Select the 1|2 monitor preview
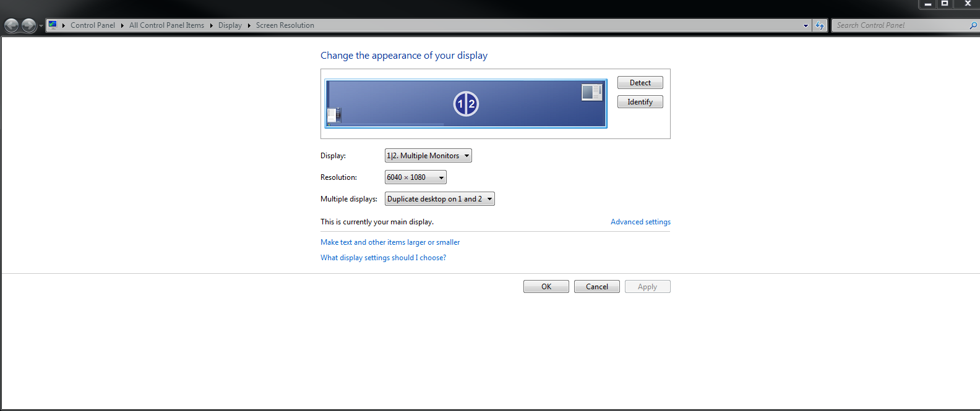Screen dimensions: 980x411 tap(466, 104)
